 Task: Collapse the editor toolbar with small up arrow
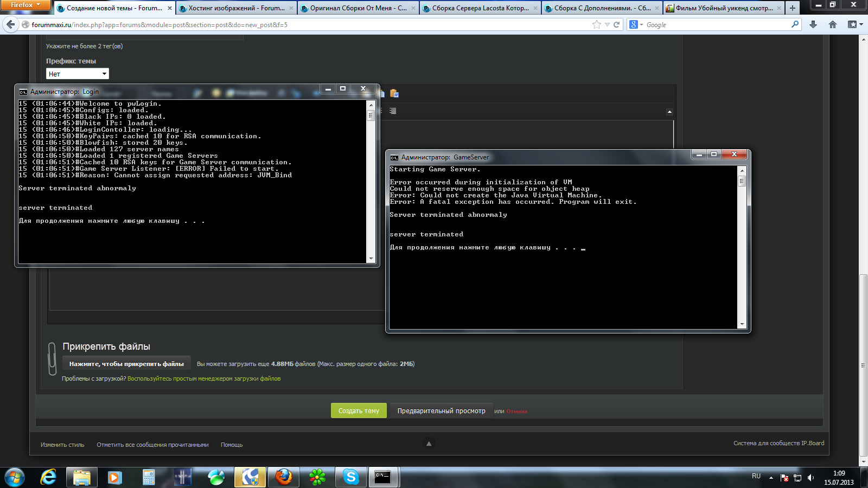pyautogui.click(x=669, y=112)
